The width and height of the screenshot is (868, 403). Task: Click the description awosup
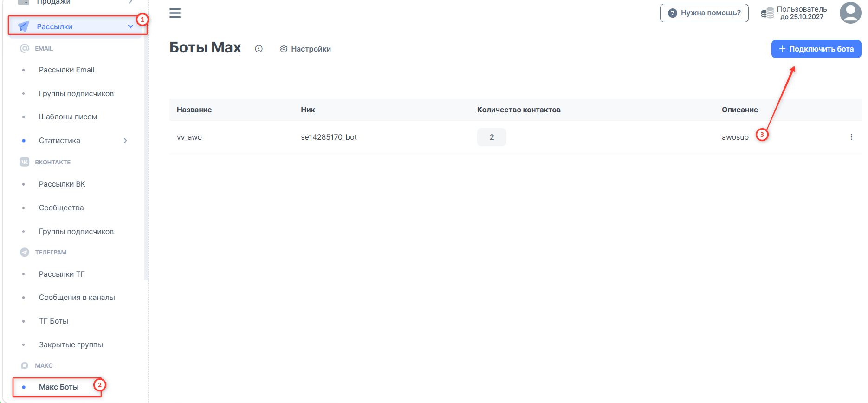pos(735,137)
